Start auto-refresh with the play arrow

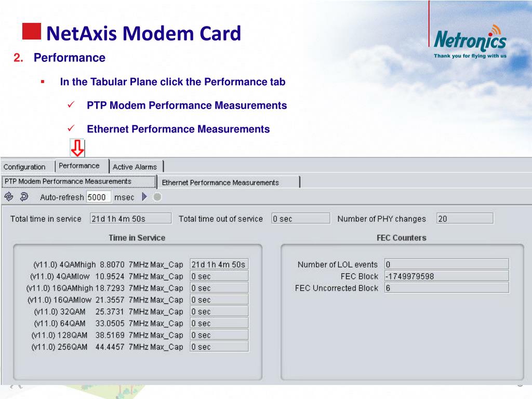click(x=144, y=197)
